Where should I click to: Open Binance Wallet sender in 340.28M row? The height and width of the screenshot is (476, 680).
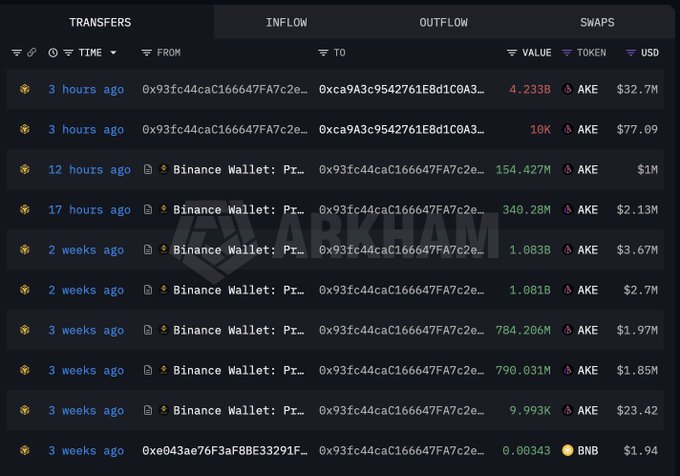click(239, 209)
